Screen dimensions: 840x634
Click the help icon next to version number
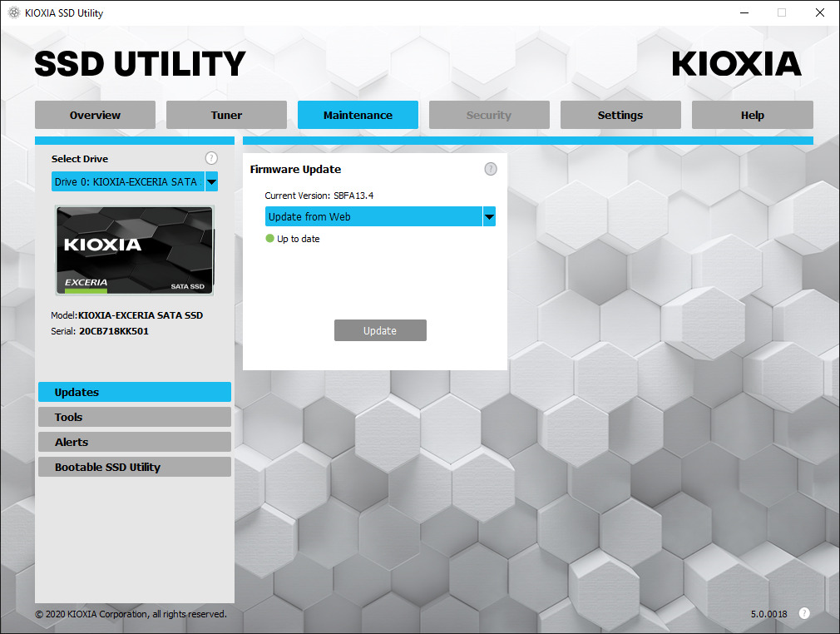pyautogui.click(x=803, y=613)
